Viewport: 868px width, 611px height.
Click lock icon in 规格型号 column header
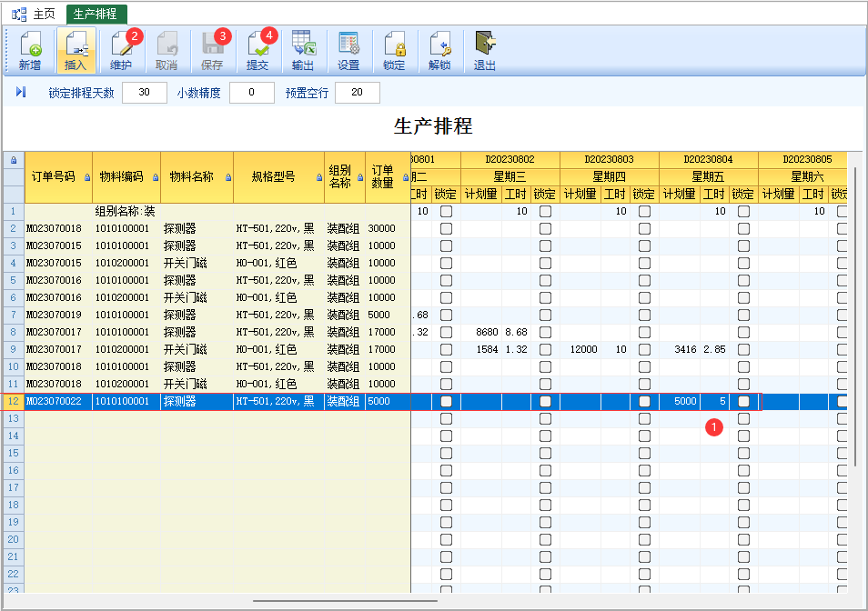(x=318, y=177)
